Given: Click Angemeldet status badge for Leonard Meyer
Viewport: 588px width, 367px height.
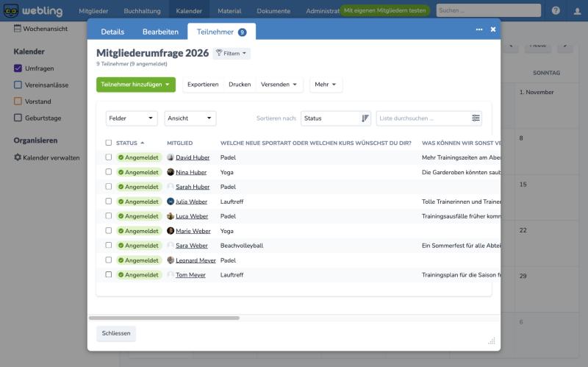Looking at the screenshot, I should coord(139,260).
